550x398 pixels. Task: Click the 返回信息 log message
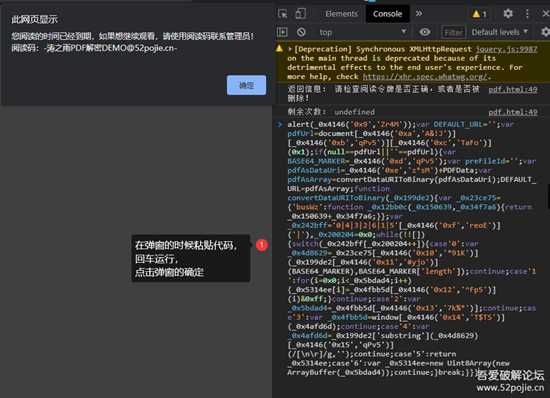point(383,94)
